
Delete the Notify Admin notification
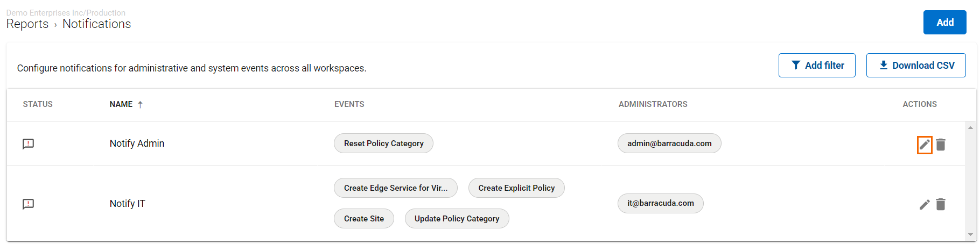(x=941, y=145)
